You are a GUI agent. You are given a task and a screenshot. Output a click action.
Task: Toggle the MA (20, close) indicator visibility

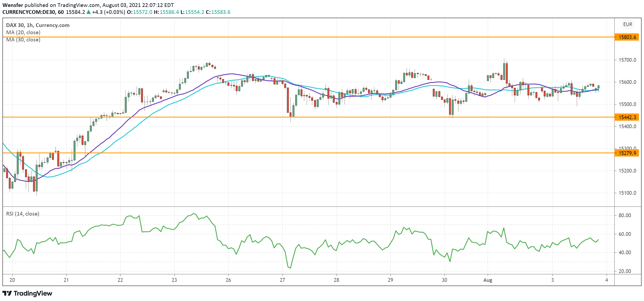(23, 33)
